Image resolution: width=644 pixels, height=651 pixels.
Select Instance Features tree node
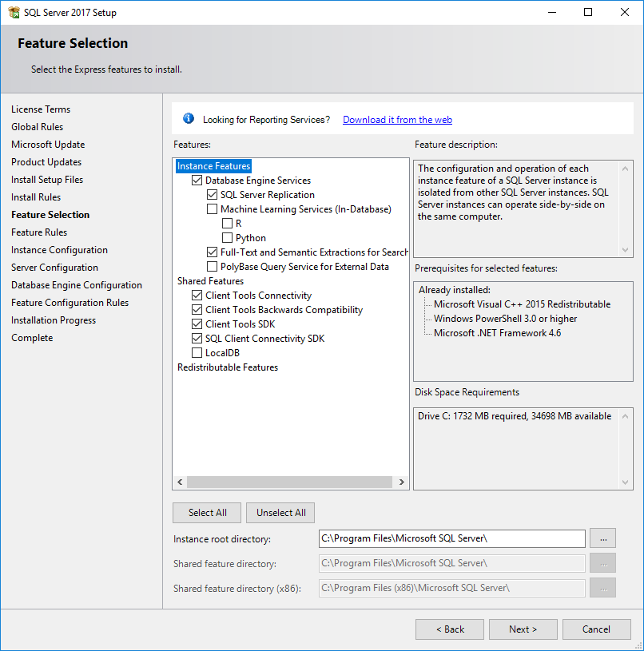tap(213, 166)
